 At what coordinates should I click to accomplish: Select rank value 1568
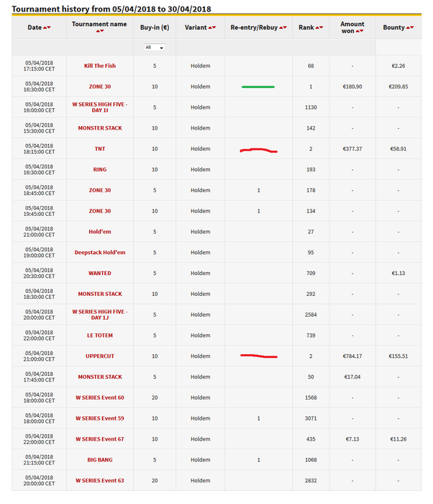(x=311, y=397)
